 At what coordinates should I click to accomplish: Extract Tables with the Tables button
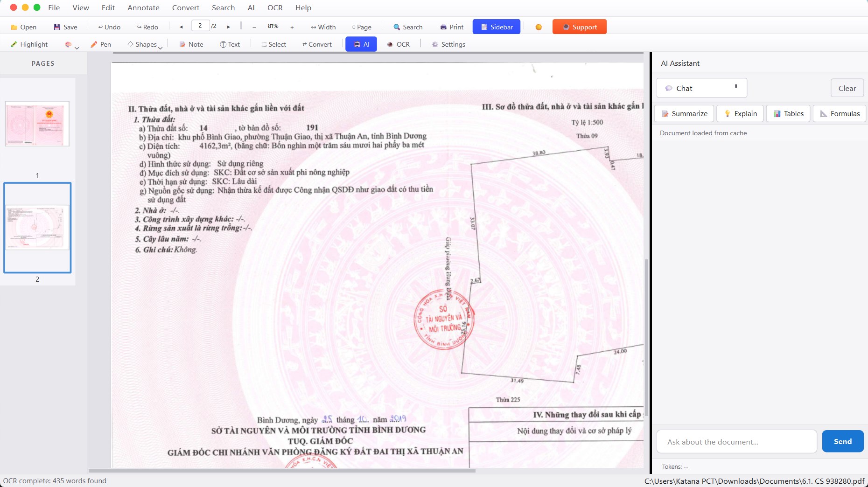(x=789, y=114)
